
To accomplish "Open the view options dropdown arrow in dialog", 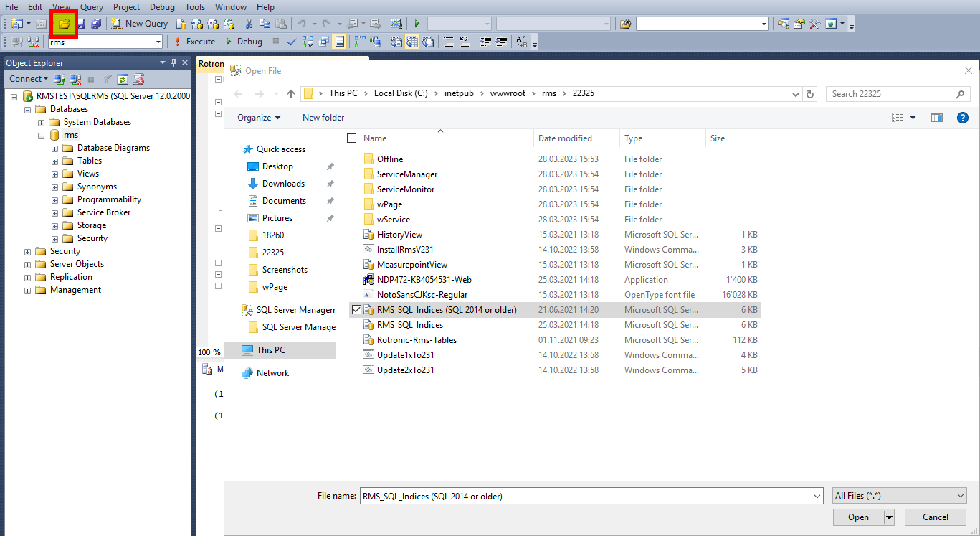I will pos(913,118).
